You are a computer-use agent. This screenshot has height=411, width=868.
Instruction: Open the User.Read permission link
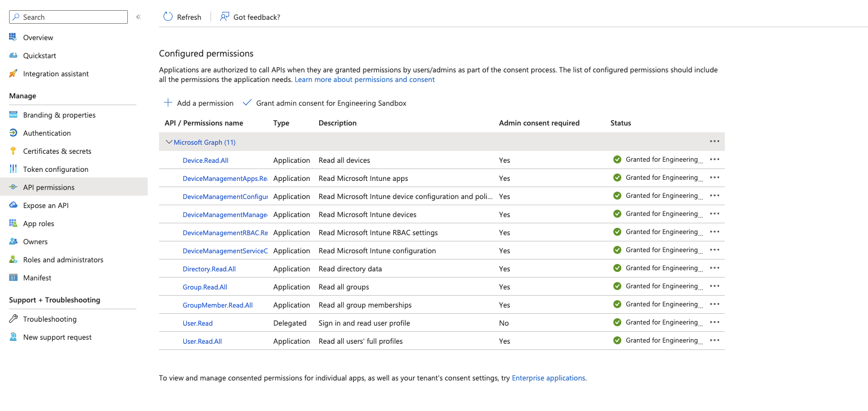(x=197, y=323)
